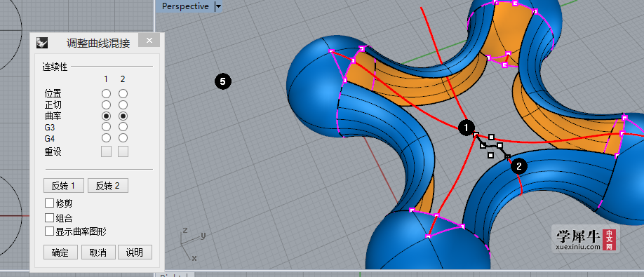644x277 pixels.
Task: Confirm with the 确定 button
Action: coord(60,252)
